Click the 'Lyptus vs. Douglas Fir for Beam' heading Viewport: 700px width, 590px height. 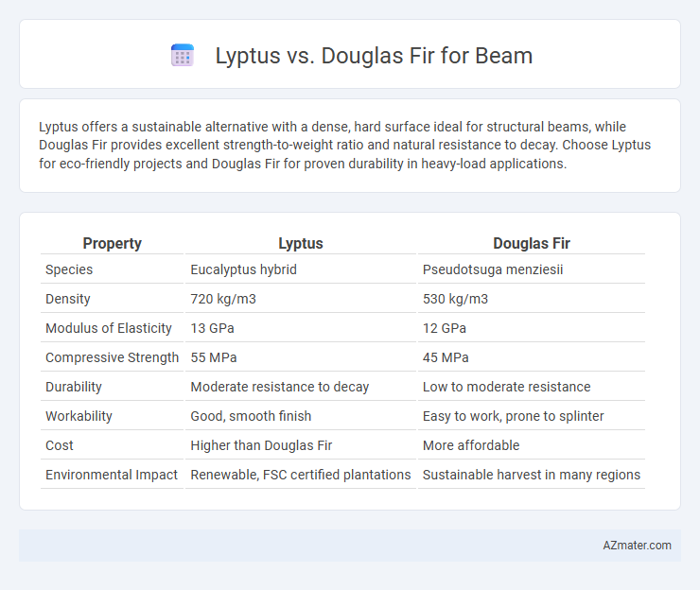coord(374,56)
